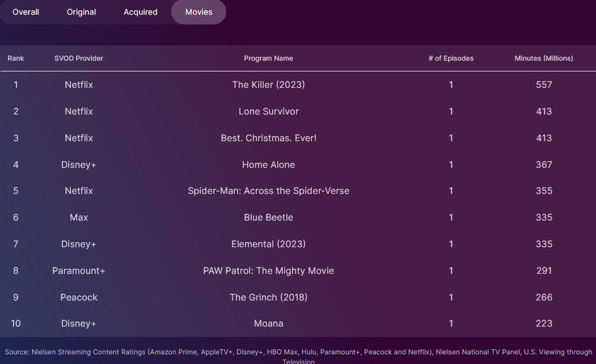Select Best. Christmas. Ever! row title
Screen dimensions: 596x364
[268, 138]
